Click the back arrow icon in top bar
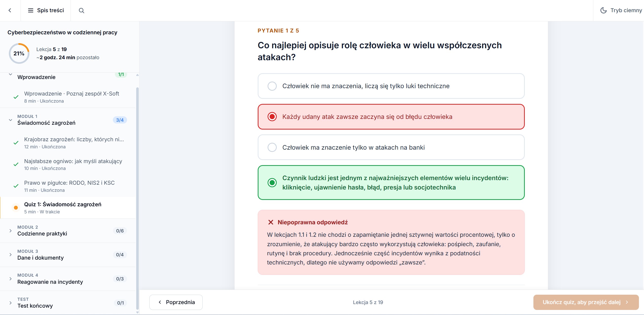The width and height of the screenshot is (644, 315). [x=10, y=10]
